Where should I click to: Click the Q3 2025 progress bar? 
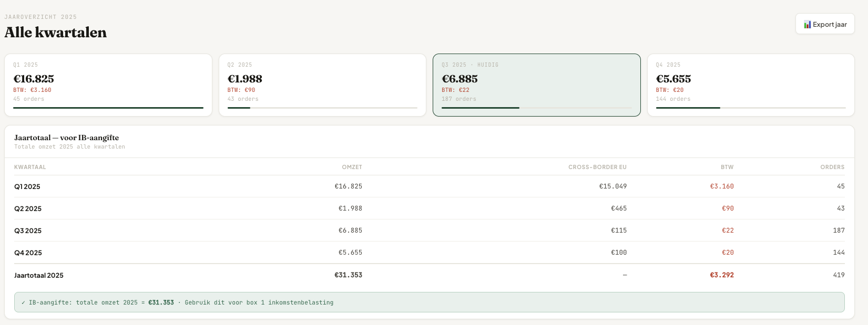coord(536,108)
